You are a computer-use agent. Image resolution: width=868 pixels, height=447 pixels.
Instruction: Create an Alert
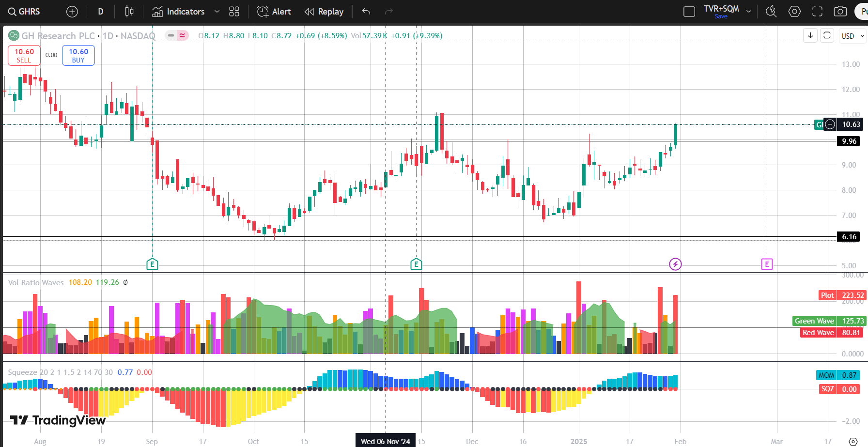(x=274, y=12)
